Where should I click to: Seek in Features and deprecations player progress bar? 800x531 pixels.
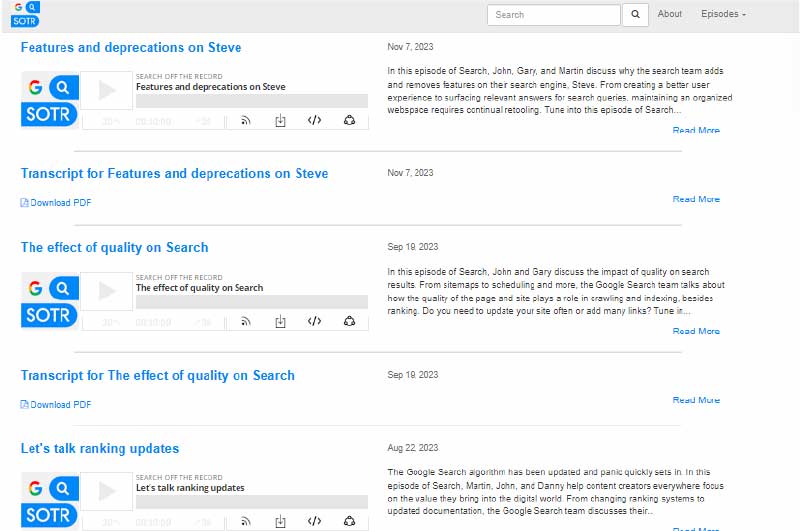(x=252, y=101)
